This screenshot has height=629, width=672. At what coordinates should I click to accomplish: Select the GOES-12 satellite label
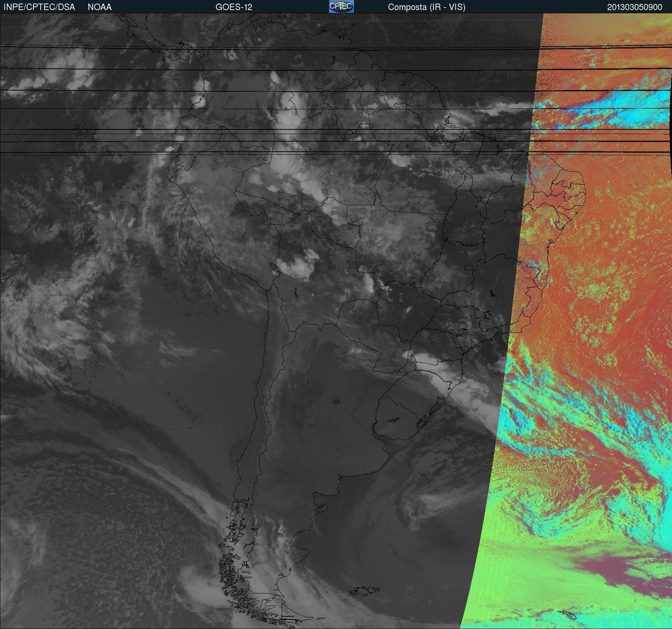(x=234, y=7)
